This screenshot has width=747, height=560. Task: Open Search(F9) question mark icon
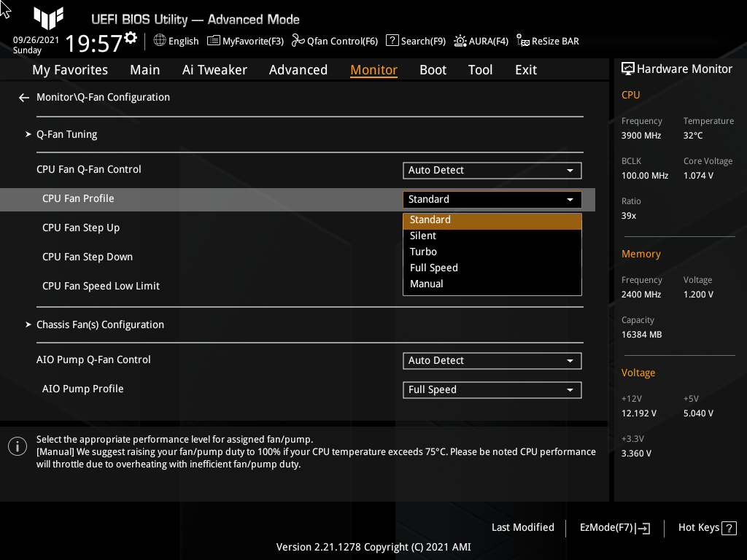(392, 41)
